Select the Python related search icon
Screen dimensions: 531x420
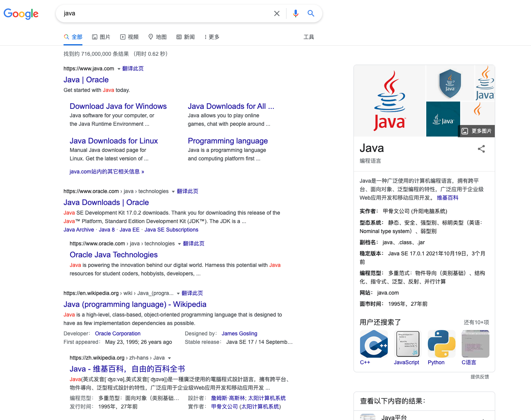pyautogui.click(x=442, y=344)
